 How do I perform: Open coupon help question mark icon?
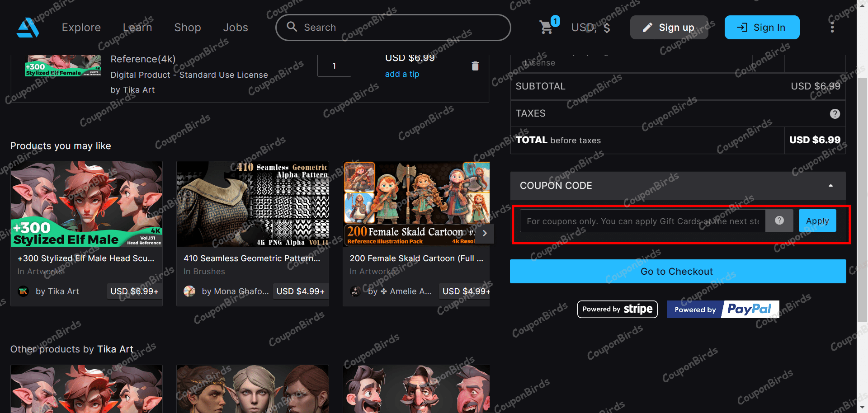(779, 221)
